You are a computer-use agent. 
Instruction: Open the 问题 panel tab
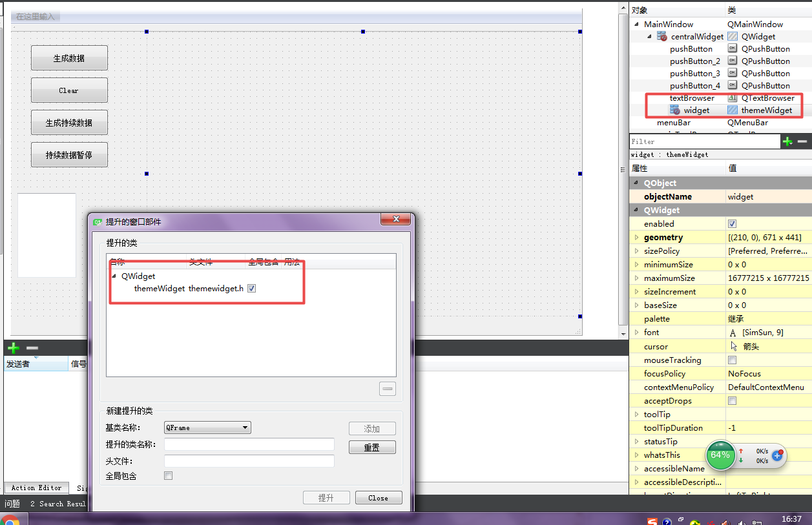[x=13, y=504]
